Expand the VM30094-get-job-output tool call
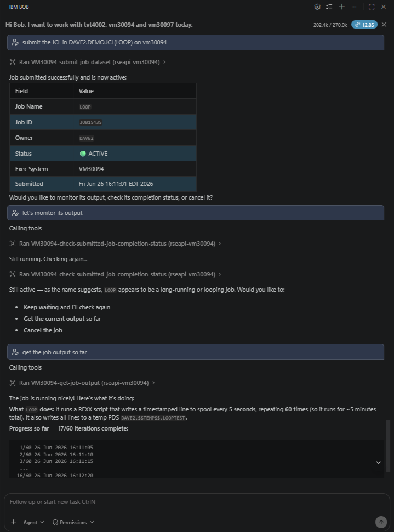394x532 pixels. 153,383
